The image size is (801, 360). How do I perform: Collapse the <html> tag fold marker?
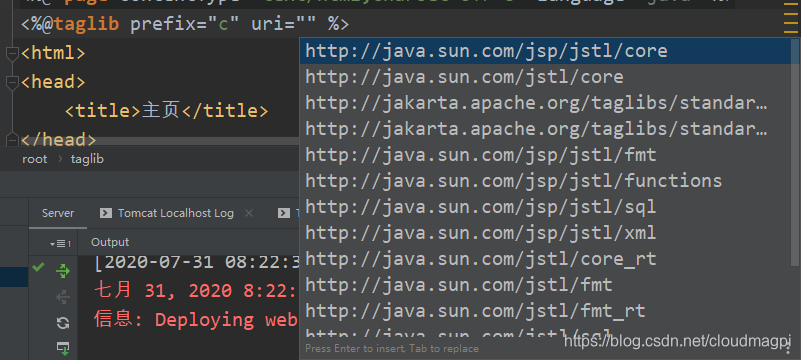tap(12, 54)
